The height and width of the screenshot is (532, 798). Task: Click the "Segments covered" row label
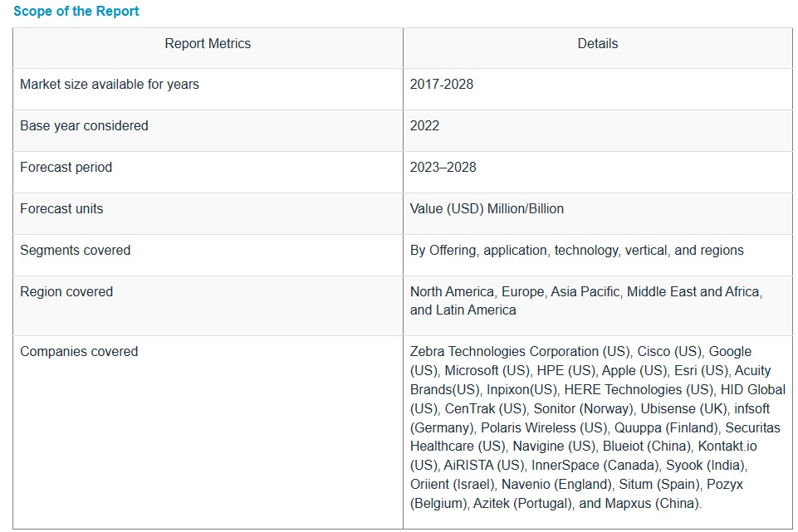75,250
